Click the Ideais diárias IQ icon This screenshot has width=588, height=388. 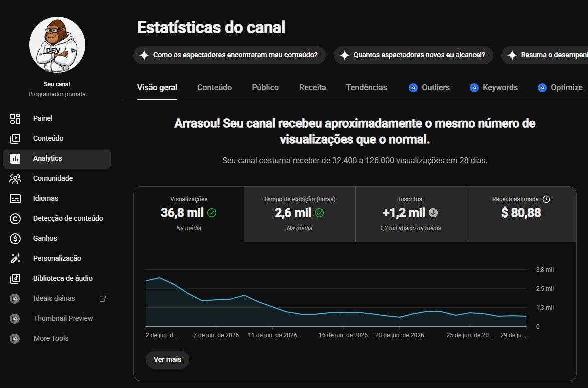(x=15, y=299)
